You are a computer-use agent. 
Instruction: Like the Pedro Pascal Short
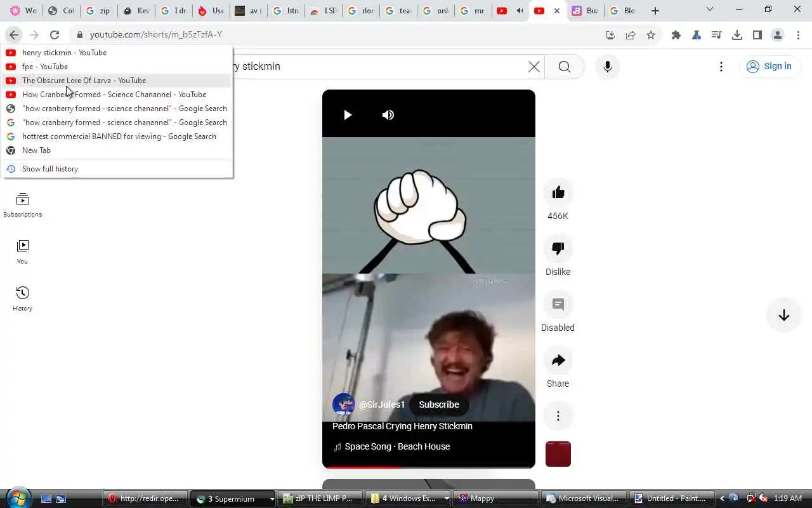[558, 192]
